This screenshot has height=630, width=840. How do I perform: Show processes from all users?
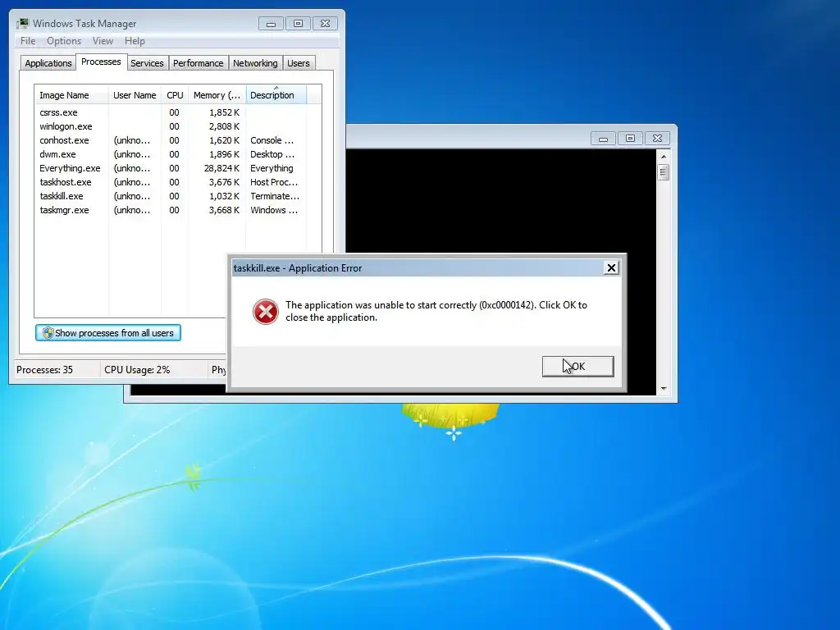[x=108, y=333]
